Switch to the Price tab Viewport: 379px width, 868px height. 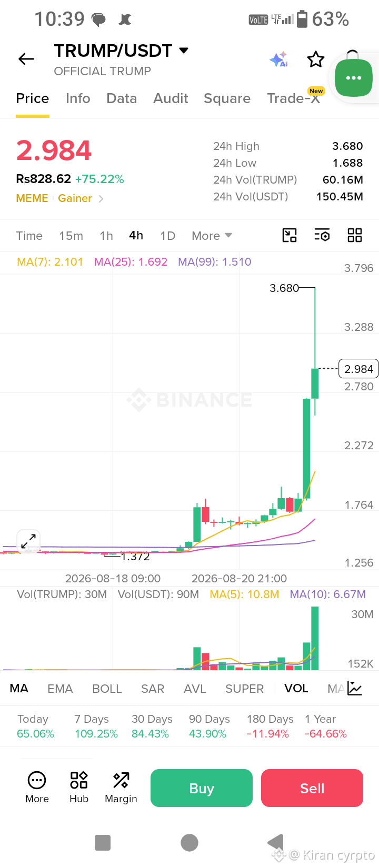pos(33,98)
